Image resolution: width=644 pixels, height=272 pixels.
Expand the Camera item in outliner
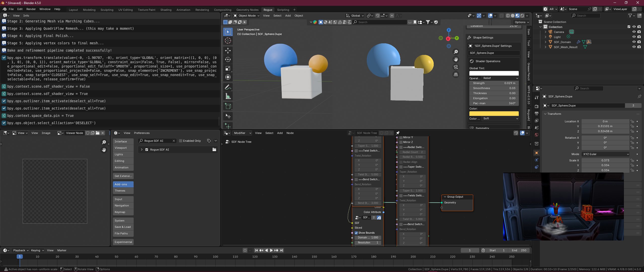click(545, 32)
